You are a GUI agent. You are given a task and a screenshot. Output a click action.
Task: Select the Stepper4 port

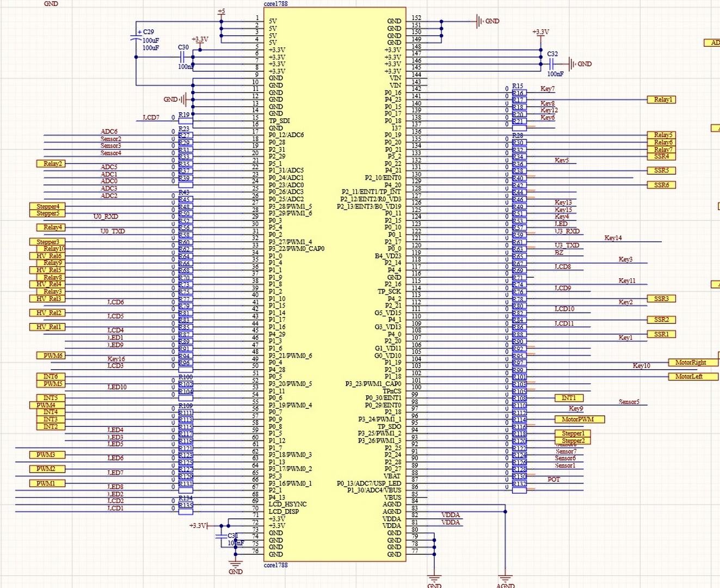click(47, 206)
